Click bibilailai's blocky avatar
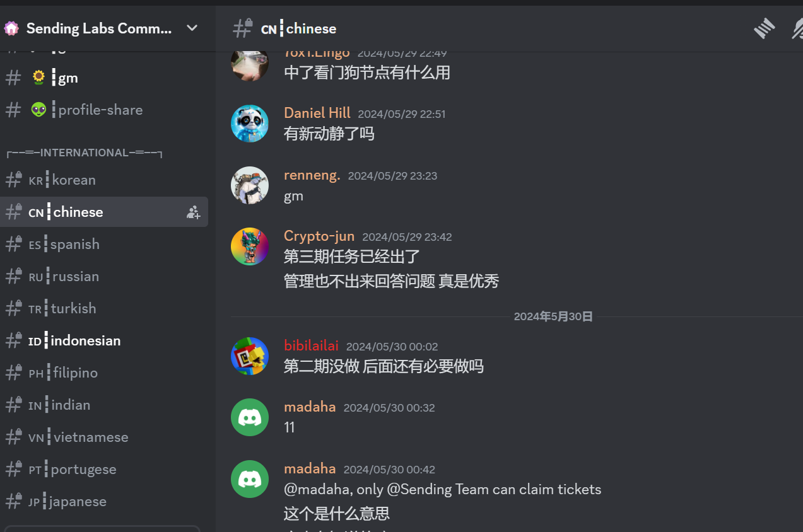Viewport: 803px width, 532px height. pyautogui.click(x=250, y=356)
